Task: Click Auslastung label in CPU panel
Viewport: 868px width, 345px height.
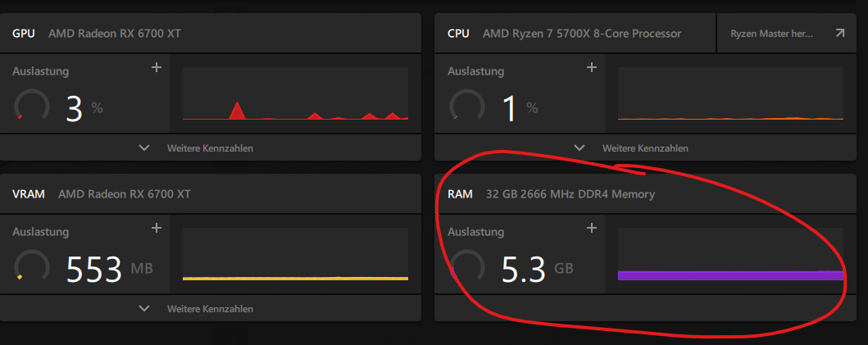Action: click(x=475, y=71)
